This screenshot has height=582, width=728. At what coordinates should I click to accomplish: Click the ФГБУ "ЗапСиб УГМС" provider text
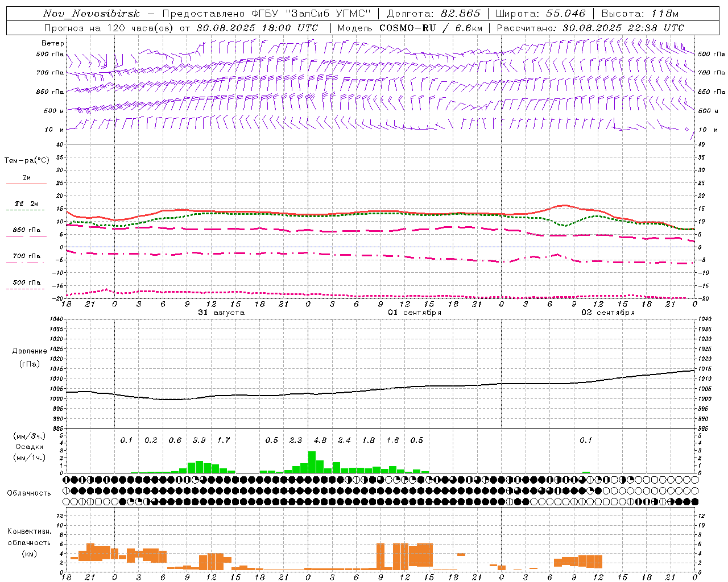tap(311, 14)
